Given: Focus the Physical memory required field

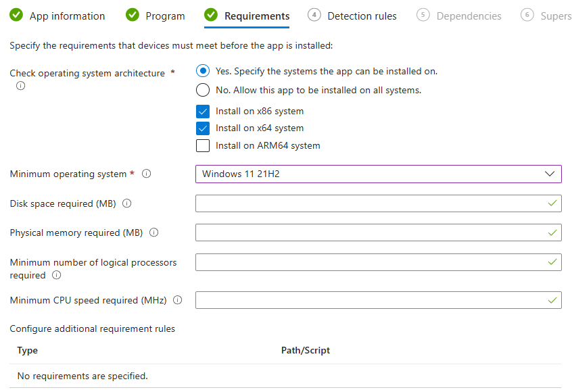Looking at the screenshot, I should (371, 232).
